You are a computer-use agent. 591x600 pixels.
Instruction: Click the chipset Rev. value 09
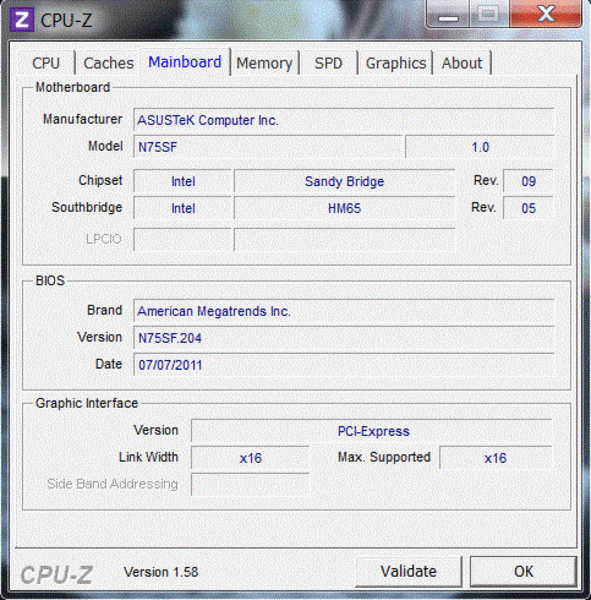(528, 181)
